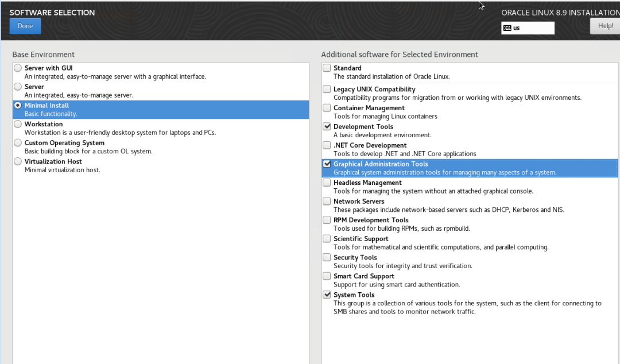Choose the Workstation radio button
Viewport: 620px width, 364px height.
click(18, 124)
